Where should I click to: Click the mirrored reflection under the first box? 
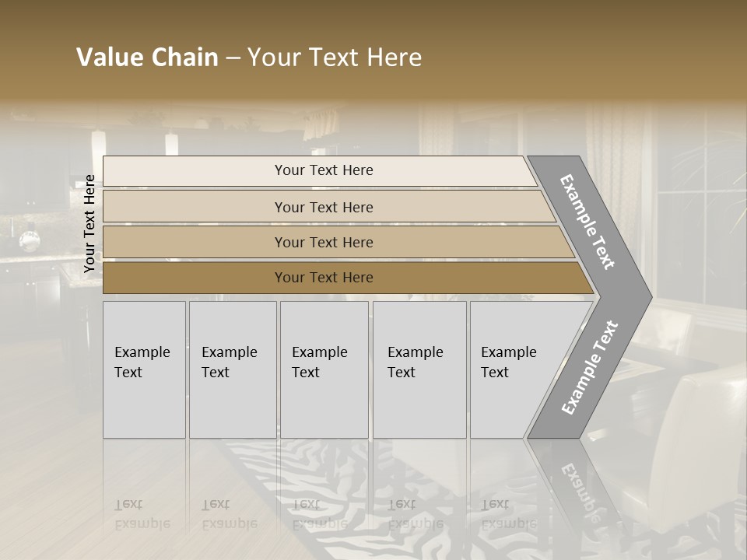coord(144,514)
